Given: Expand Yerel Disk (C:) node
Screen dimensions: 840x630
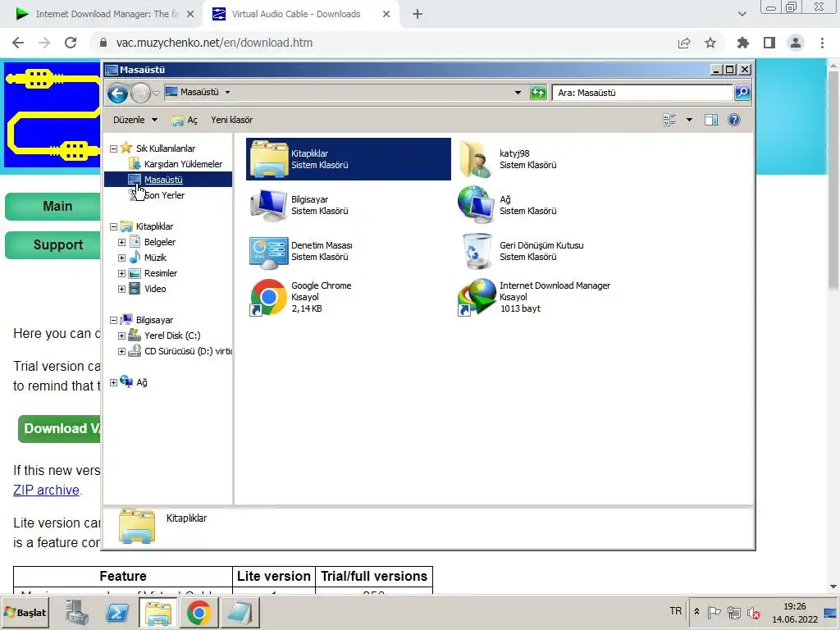Looking at the screenshot, I should point(121,336).
